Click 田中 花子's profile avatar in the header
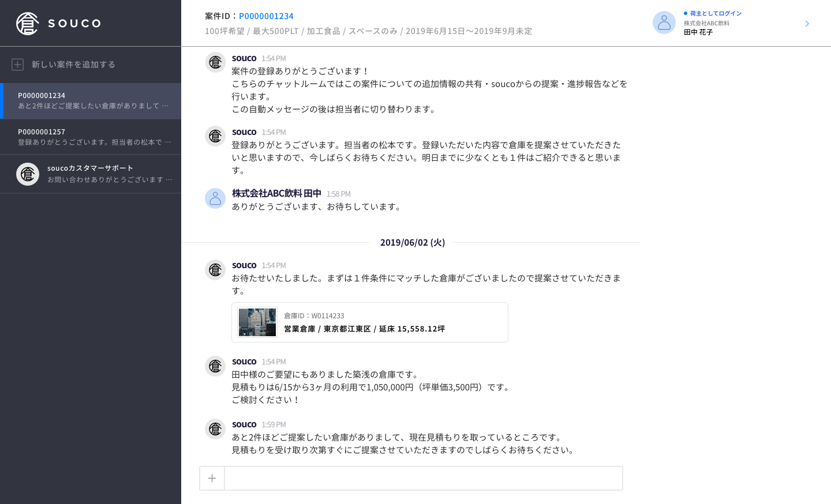 [664, 22]
